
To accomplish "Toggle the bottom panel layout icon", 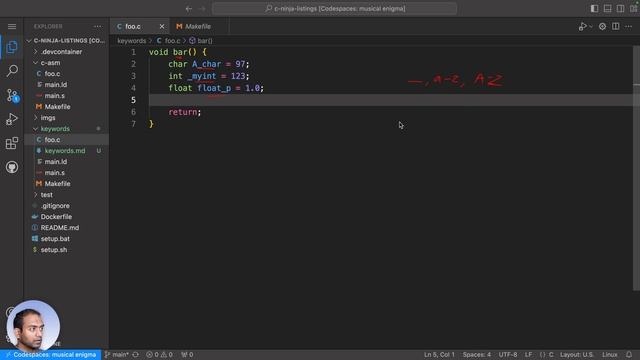I will click(608, 9).
